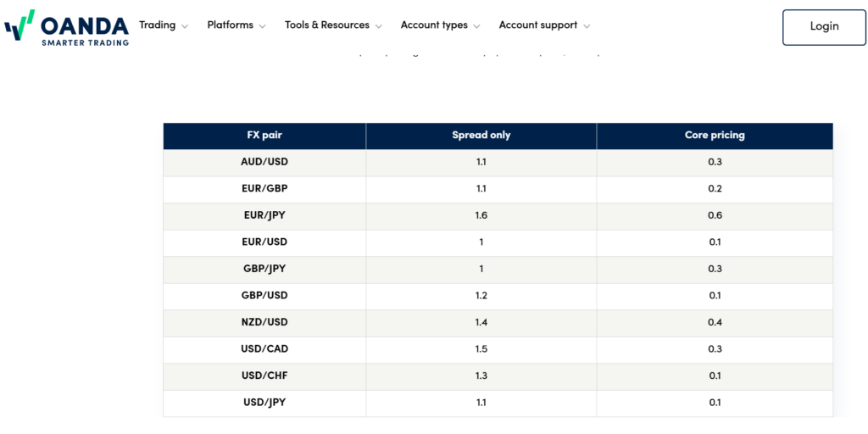This screenshot has width=868, height=434.
Task: Click the USD/JPY pair cell
Action: tap(264, 403)
